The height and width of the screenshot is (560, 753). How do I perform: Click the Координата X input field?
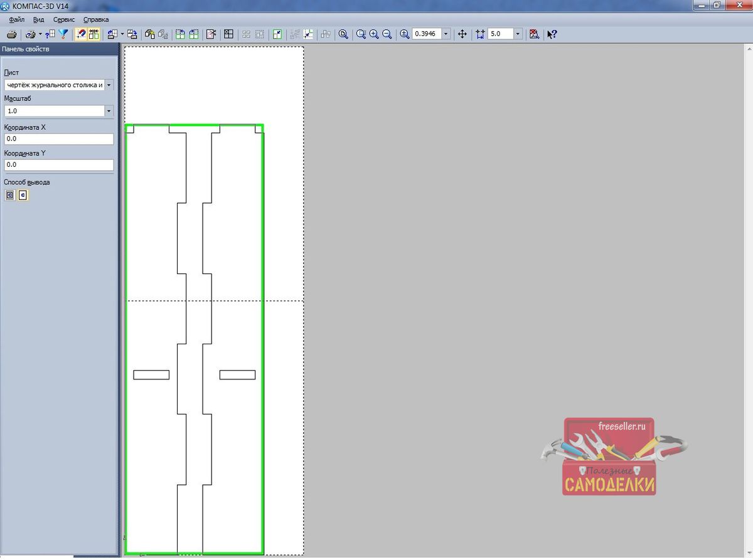[58, 139]
